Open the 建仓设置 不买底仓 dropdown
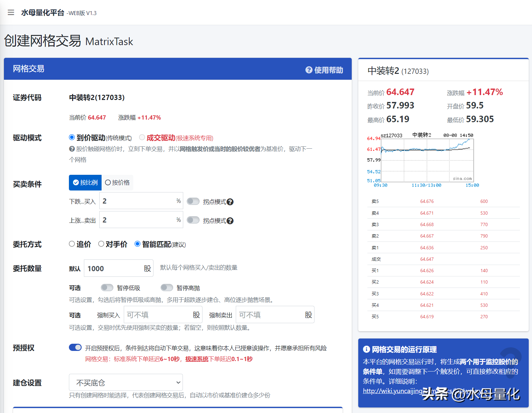532x413 pixels. pyautogui.click(x=126, y=382)
